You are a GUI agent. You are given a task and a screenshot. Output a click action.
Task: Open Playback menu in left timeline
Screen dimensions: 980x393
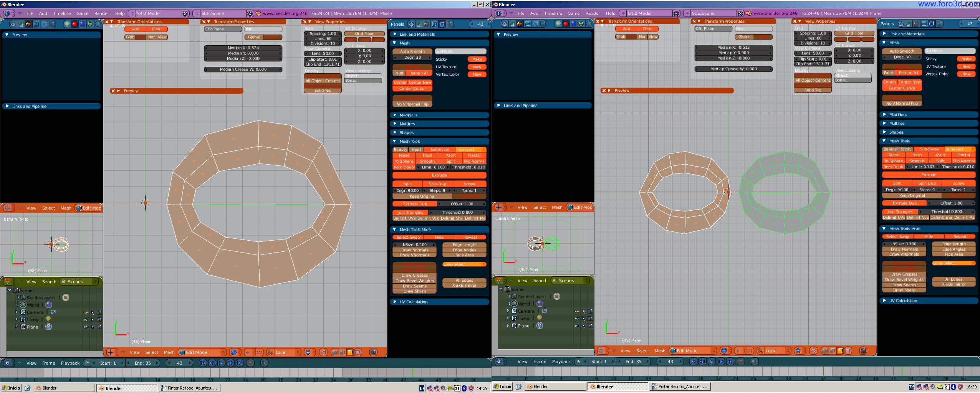70,363
